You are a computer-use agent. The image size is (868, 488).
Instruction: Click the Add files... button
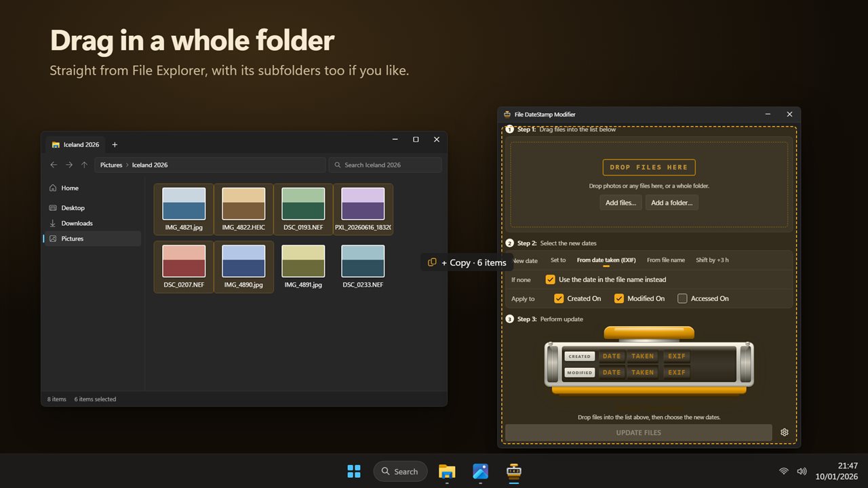point(620,203)
